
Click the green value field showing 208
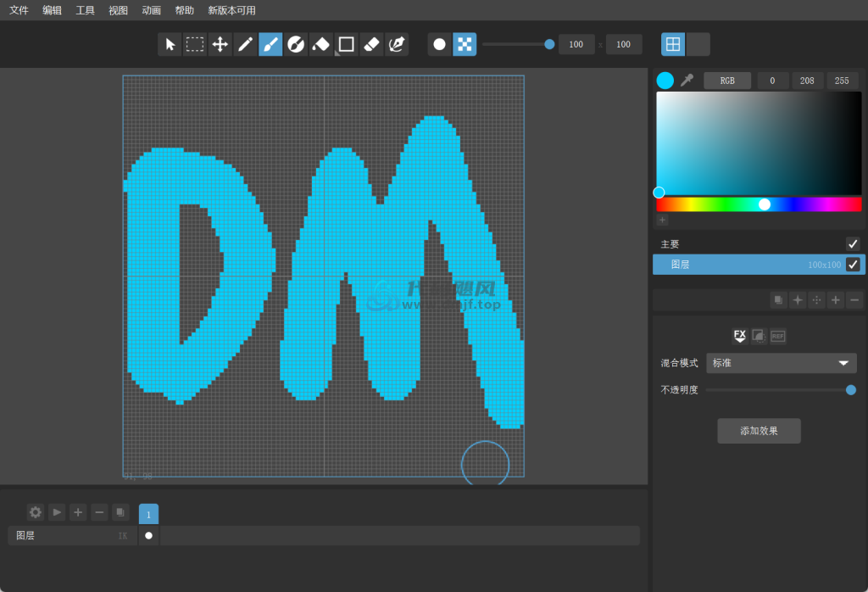(x=807, y=81)
